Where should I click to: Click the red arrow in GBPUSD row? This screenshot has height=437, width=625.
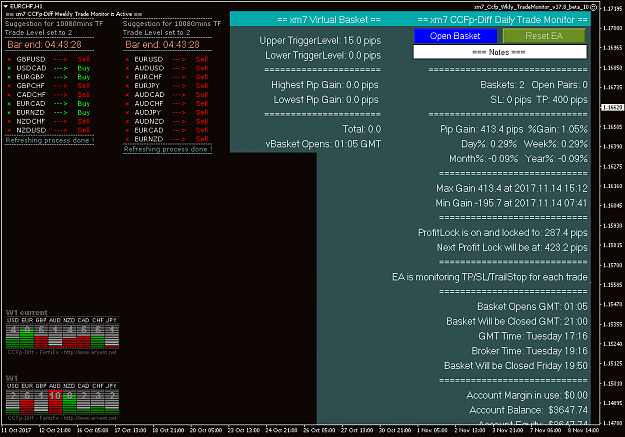61,59
